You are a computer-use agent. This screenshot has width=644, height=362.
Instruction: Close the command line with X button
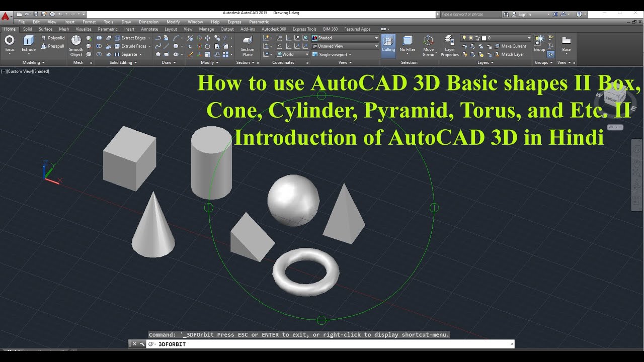pyautogui.click(x=134, y=344)
